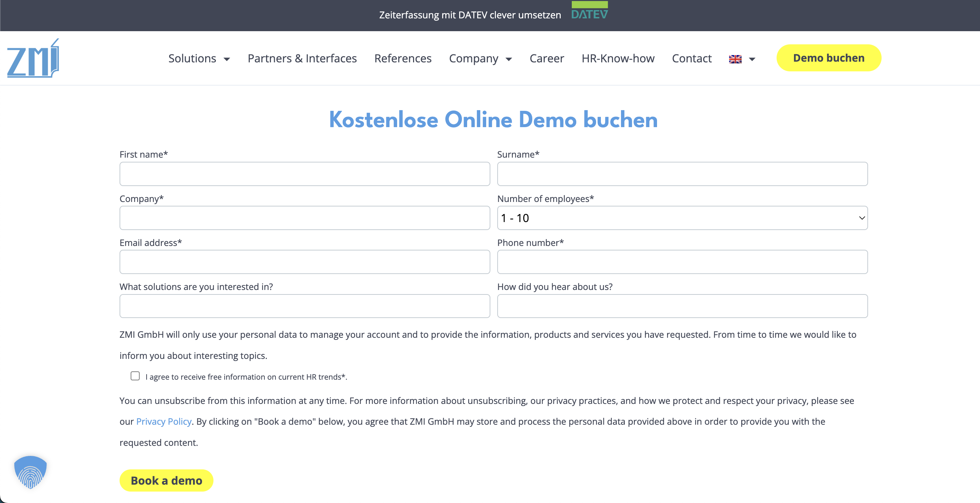Open the fingerprint privacy settings badge
This screenshot has height=503, width=980.
coord(30,472)
